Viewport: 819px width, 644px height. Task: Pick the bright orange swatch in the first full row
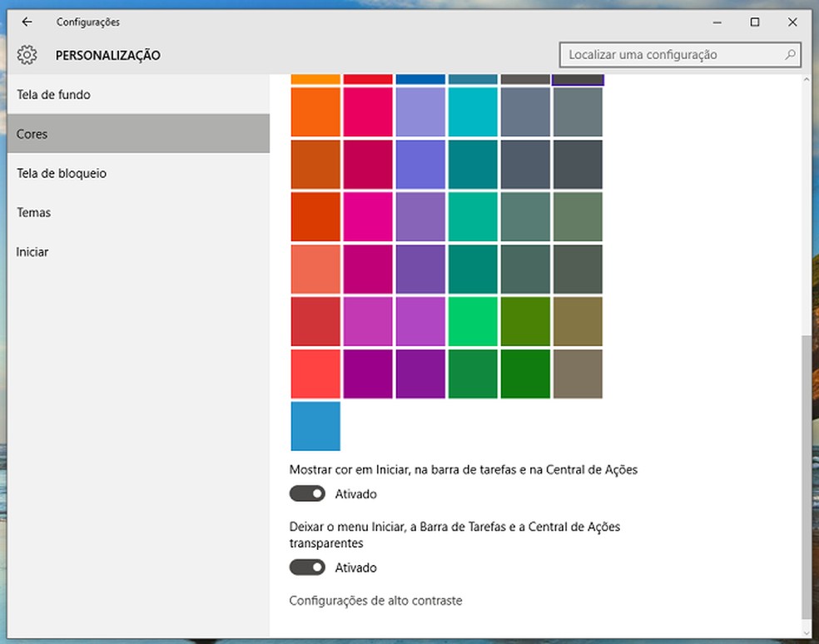[x=315, y=111]
